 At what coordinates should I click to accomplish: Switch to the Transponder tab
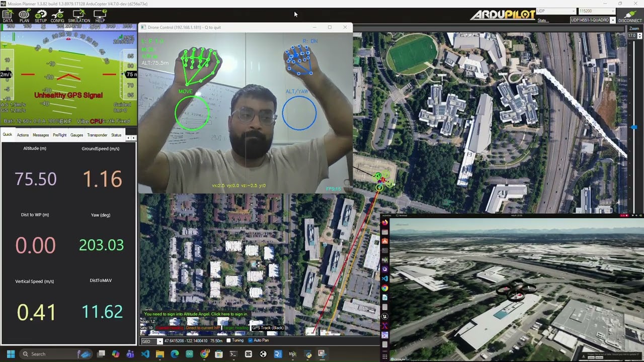pyautogui.click(x=97, y=135)
